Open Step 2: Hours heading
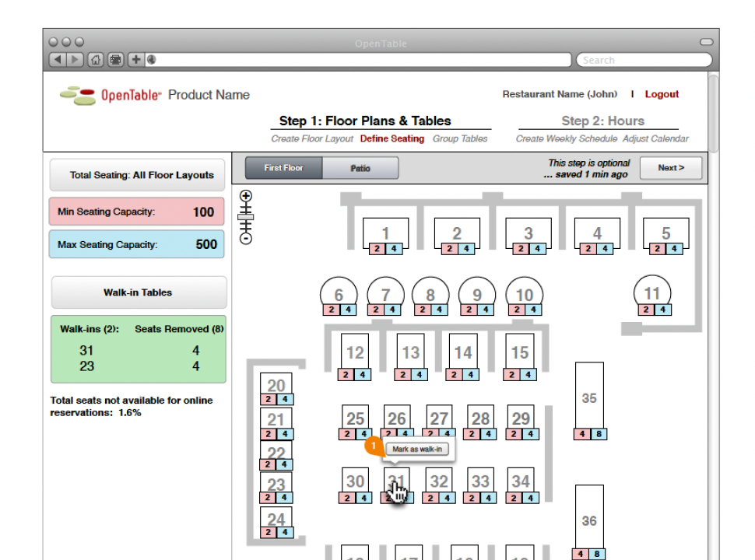The image size is (755, 560). [x=602, y=121]
